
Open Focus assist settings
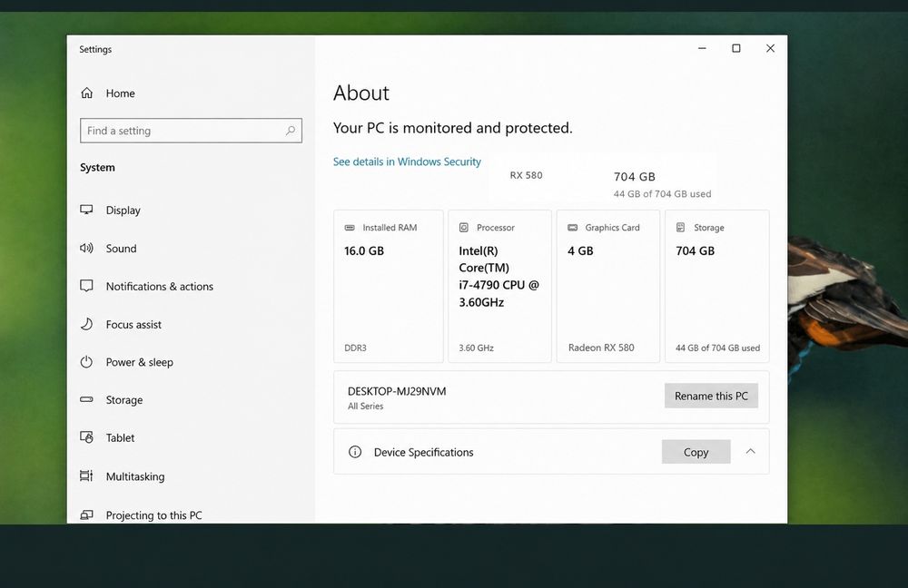point(133,325)
